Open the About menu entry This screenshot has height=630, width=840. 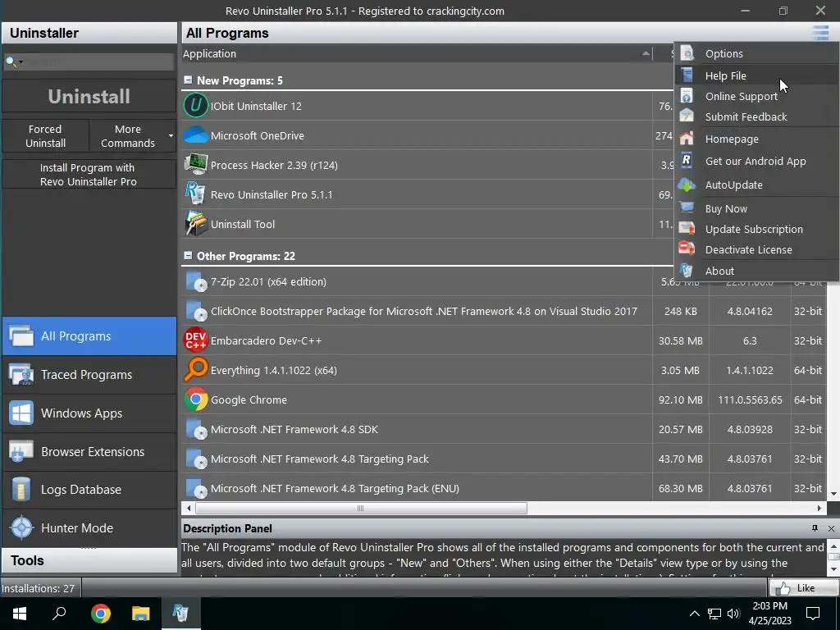pyautogui.click(x=756, y=271)
